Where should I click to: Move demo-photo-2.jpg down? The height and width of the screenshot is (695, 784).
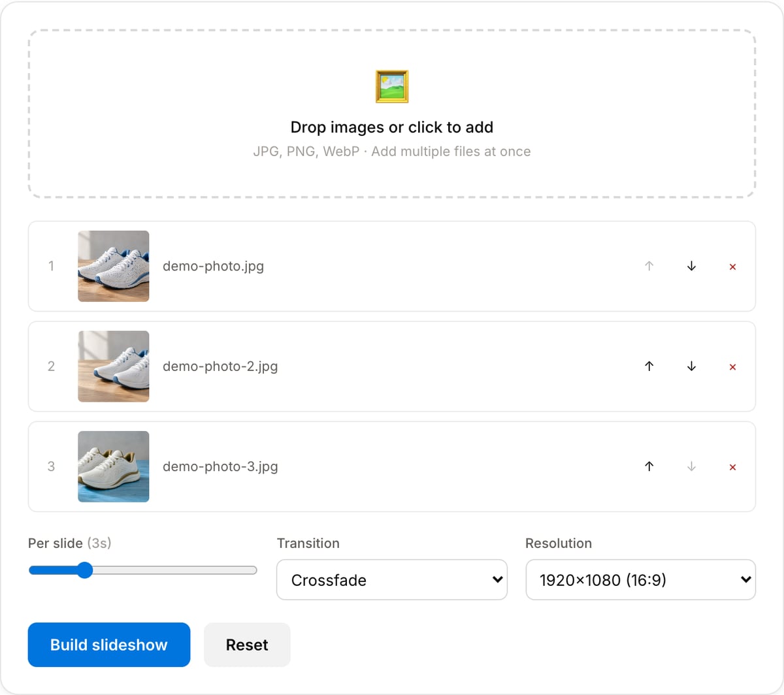click(x=691, y=366)
